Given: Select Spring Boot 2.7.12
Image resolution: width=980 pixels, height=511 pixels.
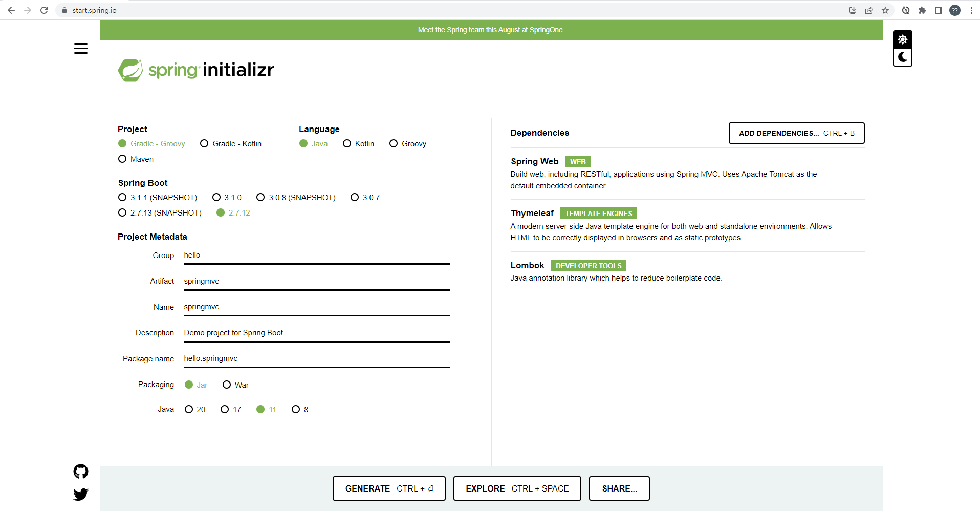Looking at the screenshot, I should point(233,213).
